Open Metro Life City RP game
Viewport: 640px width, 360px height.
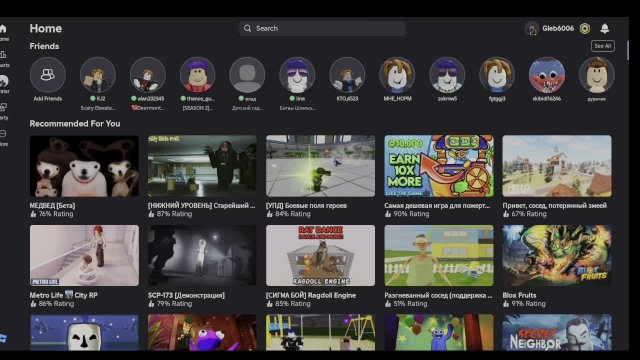point(84,256)
